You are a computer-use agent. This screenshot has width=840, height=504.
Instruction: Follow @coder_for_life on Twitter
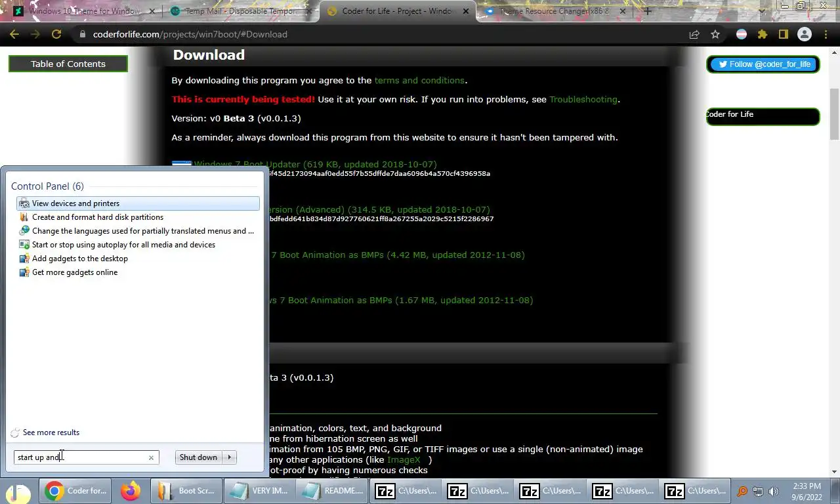[x=763, y=64]
